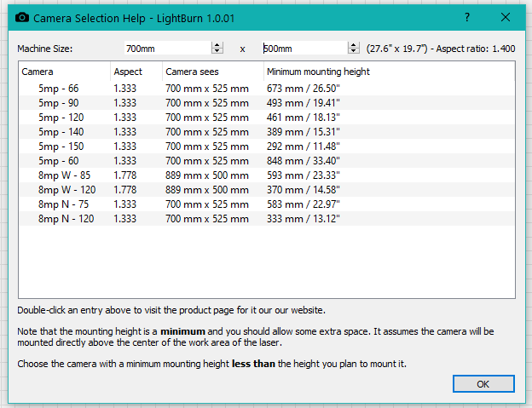Select the 5mp - 90 camera row
The image size is (532, 408).
(267, 103)
